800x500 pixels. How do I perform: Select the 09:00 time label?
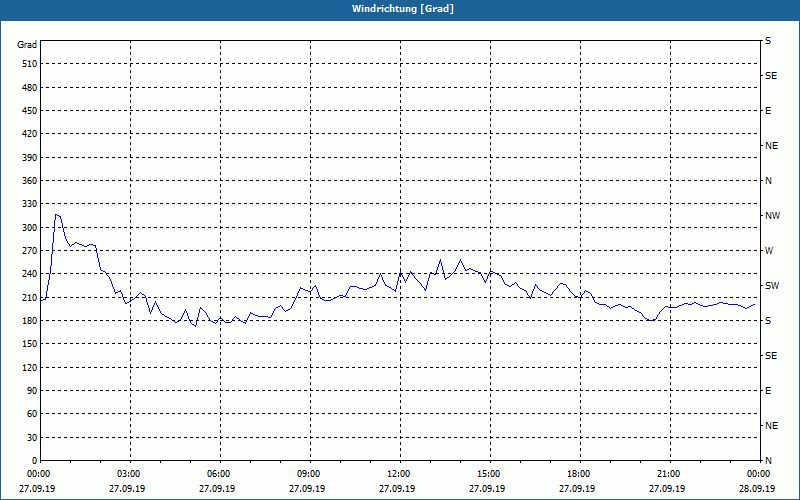click(x=310, y=474)
